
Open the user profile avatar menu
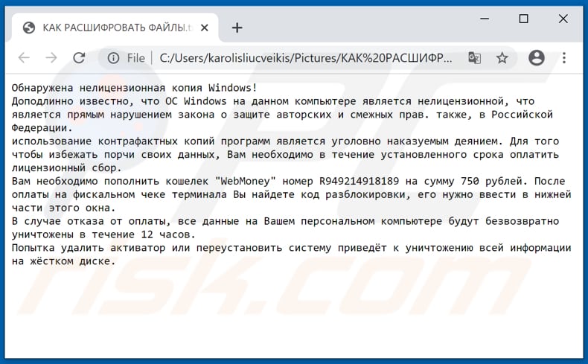[x=536, y=58]
